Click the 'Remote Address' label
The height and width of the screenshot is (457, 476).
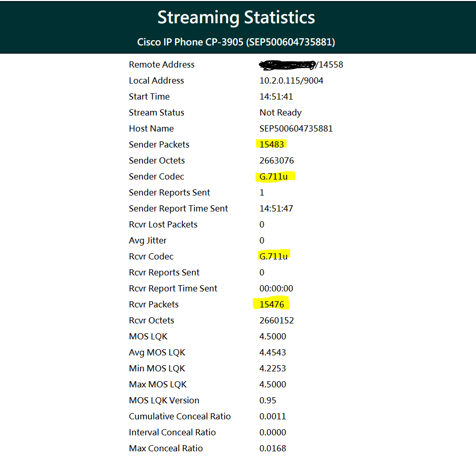(162, 64)
